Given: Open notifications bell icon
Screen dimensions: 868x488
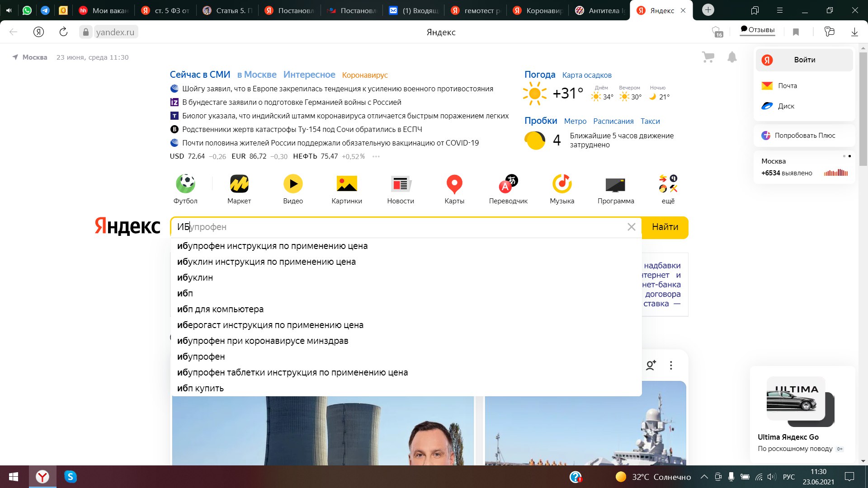Looking at the screenshot, I should pyautogui.click(x=732, y=57).
